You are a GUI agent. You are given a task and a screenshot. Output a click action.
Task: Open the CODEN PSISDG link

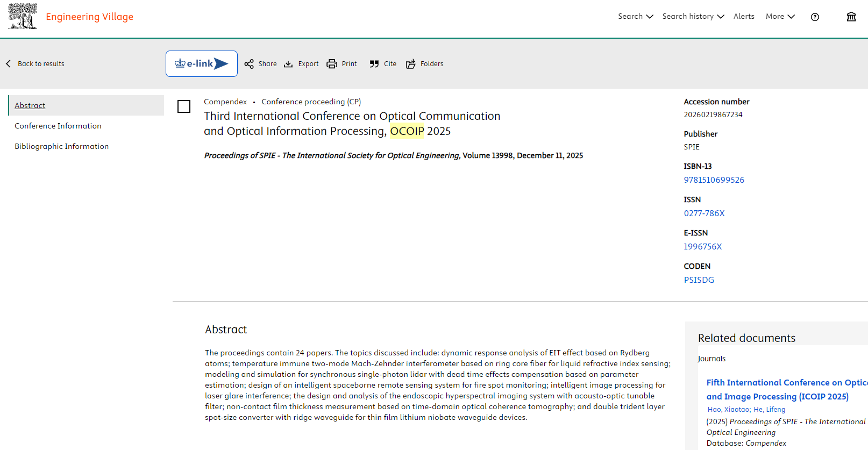[699, 280]
